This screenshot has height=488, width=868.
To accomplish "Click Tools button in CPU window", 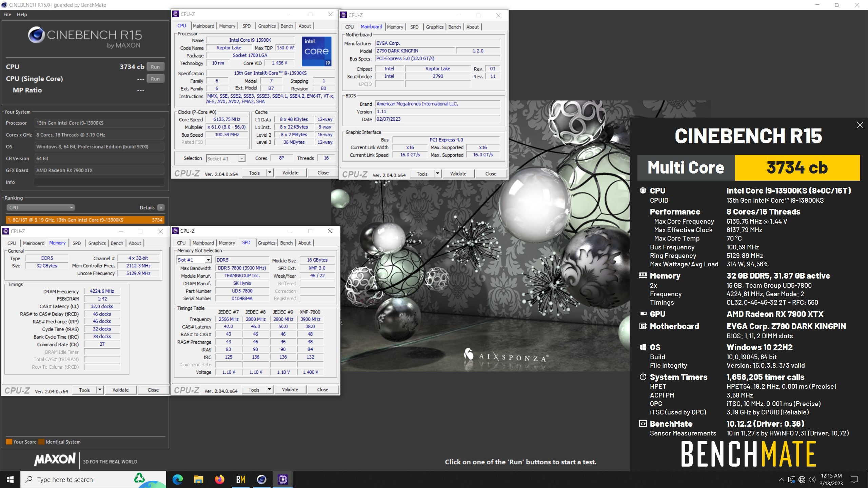I will 254,172.
